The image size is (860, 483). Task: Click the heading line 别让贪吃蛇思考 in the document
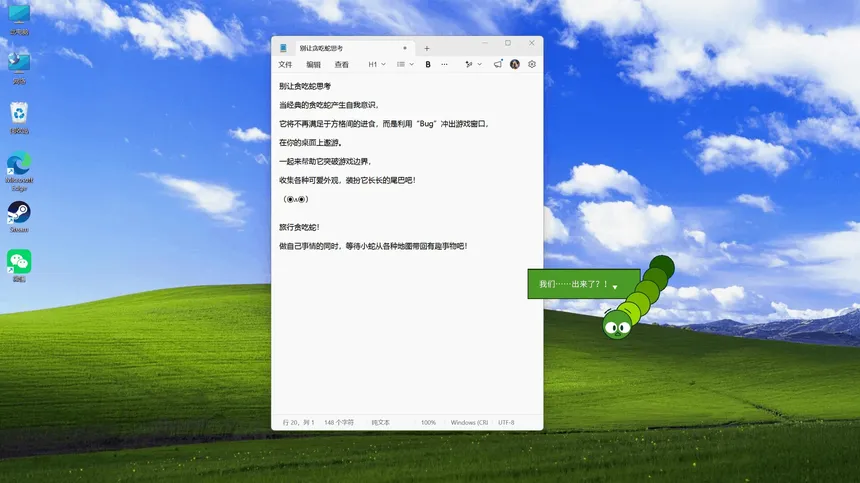point(305,86)
